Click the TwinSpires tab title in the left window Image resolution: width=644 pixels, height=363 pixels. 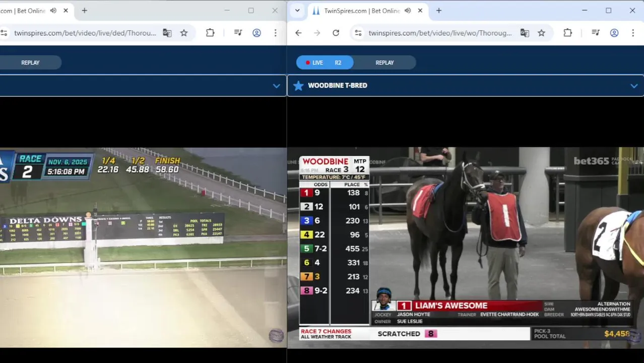(x=23, y=11)
